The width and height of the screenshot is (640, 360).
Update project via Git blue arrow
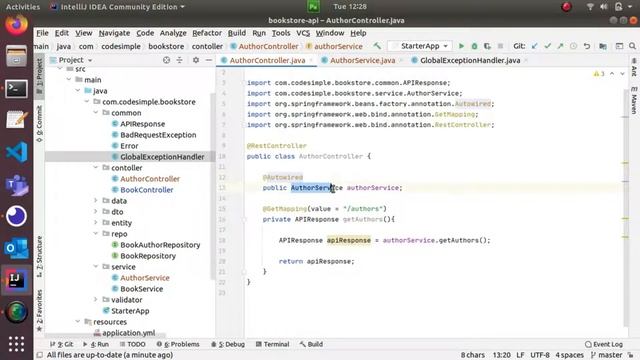click(x=534, y=46)
